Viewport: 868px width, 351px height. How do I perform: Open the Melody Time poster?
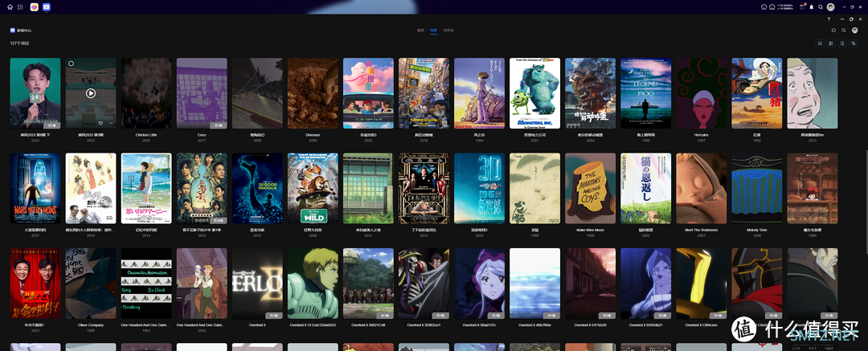(x=757, y=188)
